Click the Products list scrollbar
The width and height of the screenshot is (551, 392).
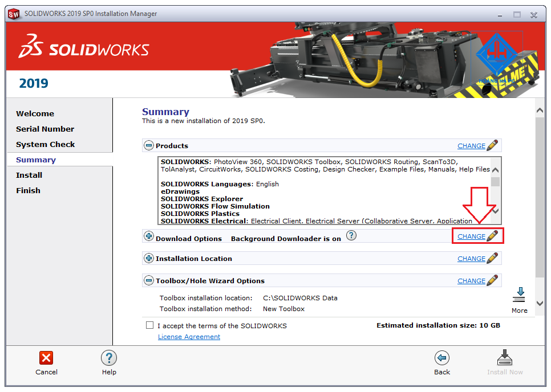(x=496, y=188)
